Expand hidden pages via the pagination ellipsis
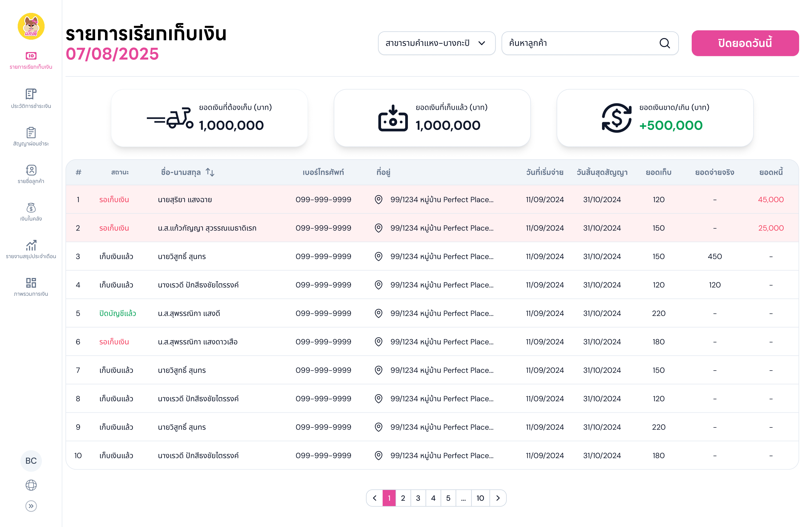The image size is (812, 527). pos(463,498)
